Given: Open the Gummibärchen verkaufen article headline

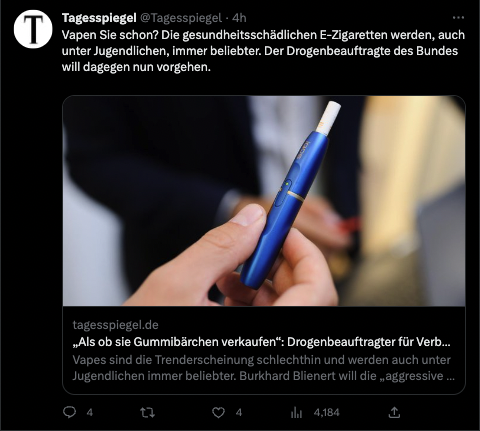Looking at the screenshot, I should pyautogui.click(x=262, y=342).
